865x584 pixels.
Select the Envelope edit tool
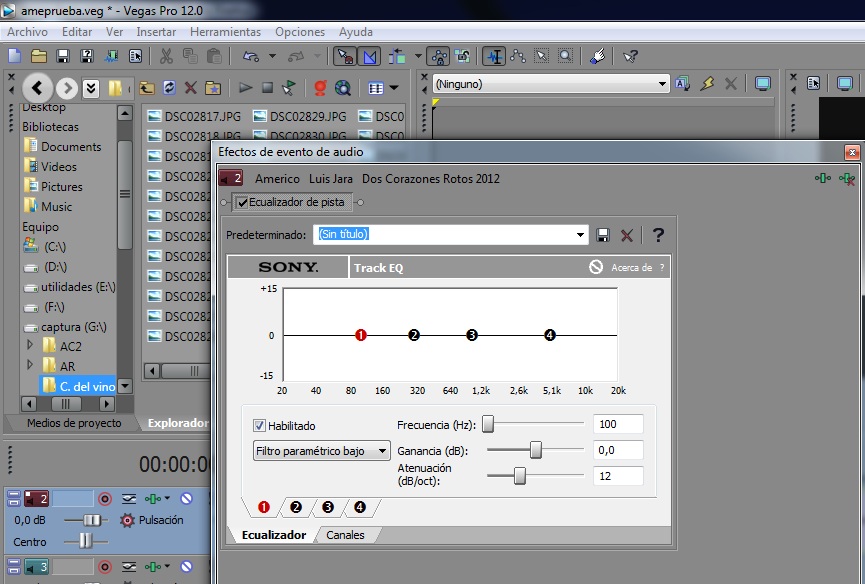518,56
